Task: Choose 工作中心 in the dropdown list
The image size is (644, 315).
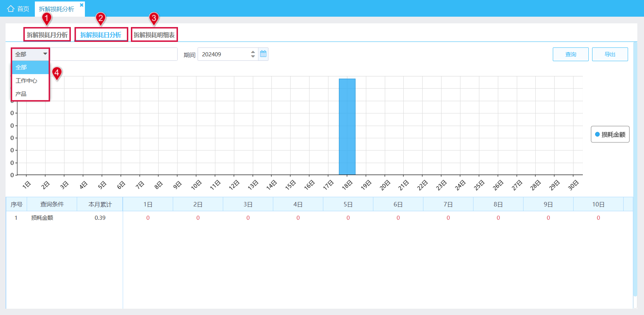Action: click(30, 81)
